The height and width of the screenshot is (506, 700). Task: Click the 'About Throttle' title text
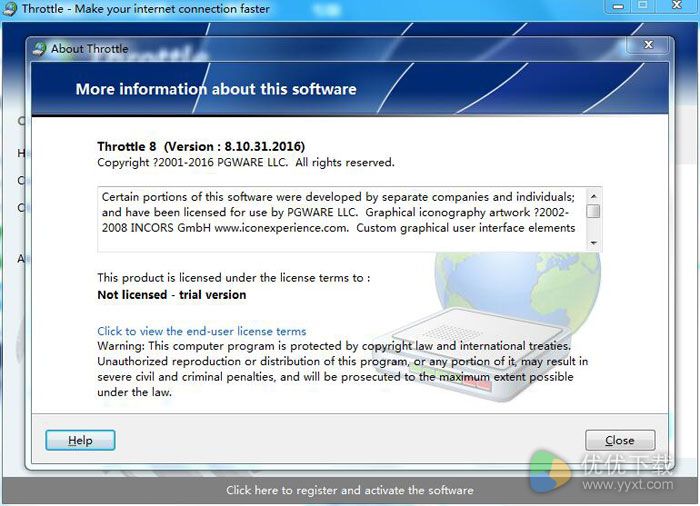pyautogui.click(x=89, y=49)
